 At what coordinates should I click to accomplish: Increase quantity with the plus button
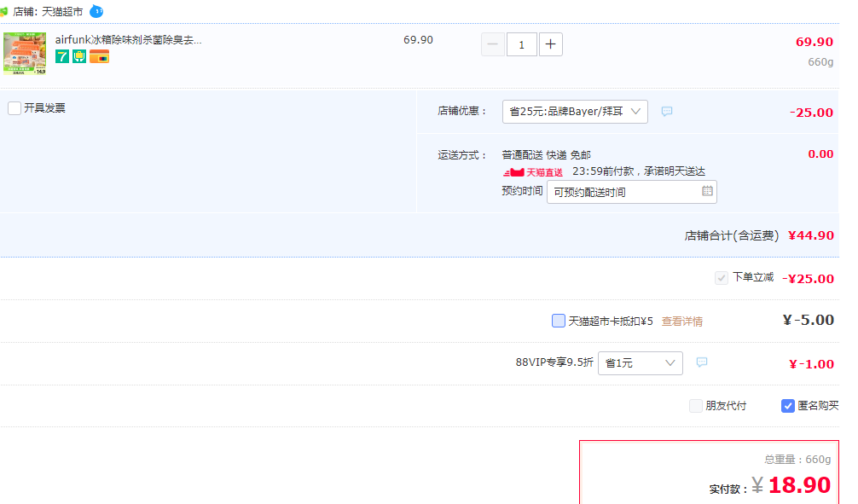[551, 44]
